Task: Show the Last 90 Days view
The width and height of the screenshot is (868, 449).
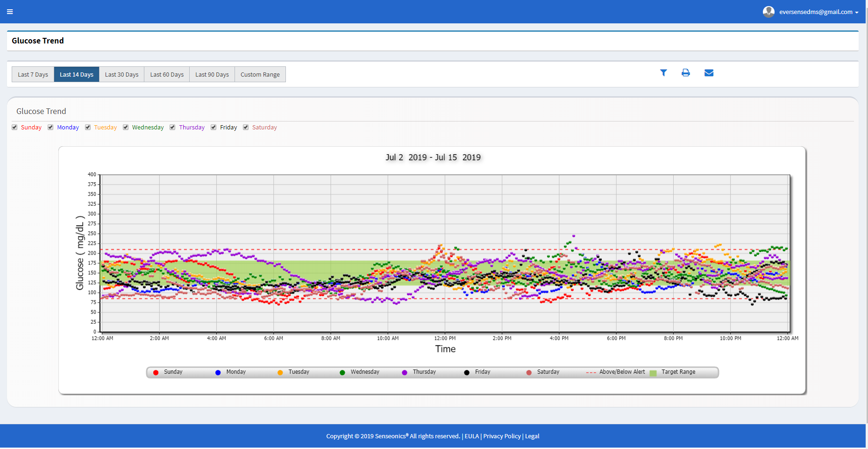Action: click(x=212, y=75)
